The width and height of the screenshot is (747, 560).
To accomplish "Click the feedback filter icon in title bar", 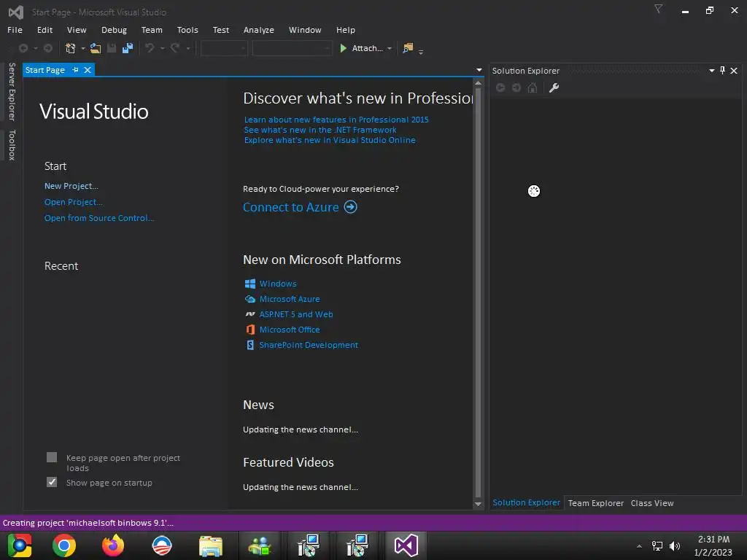I will pos(659,9).
